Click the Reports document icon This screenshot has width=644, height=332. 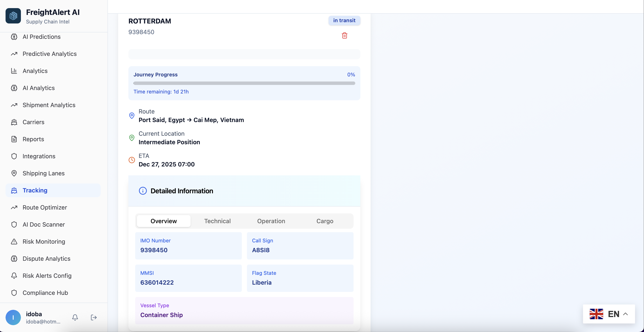(14, 139)
